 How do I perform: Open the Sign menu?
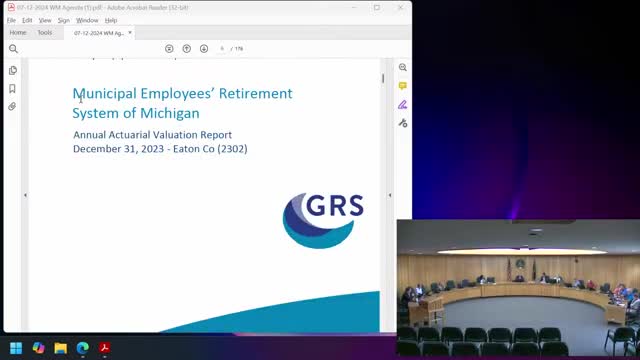[x=64, y=20]
